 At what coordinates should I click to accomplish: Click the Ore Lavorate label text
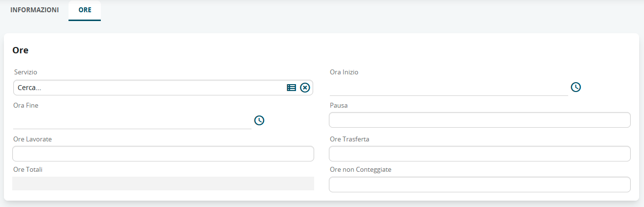point(32,139)
